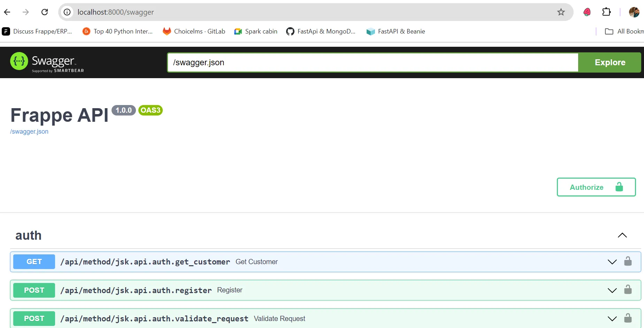This screenshot has height=328, width=644.
Task: Select the GET method badge for get_customer
Action: pos(34,262)
